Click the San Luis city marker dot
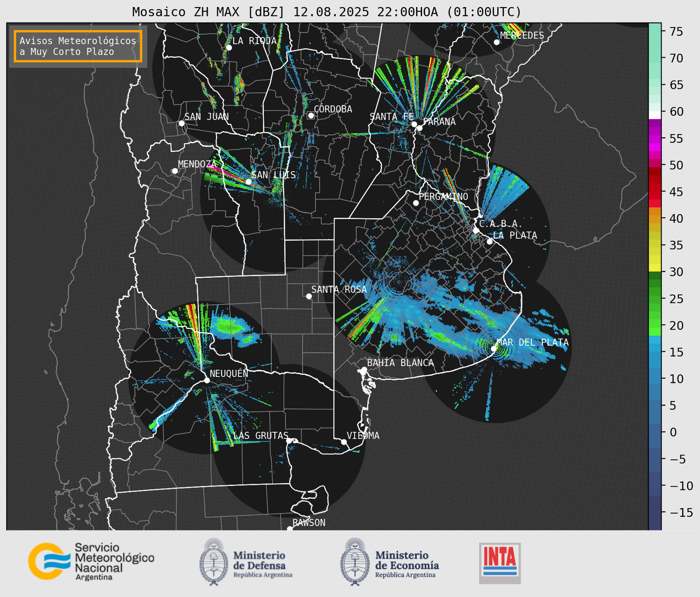 pos(249,182)
